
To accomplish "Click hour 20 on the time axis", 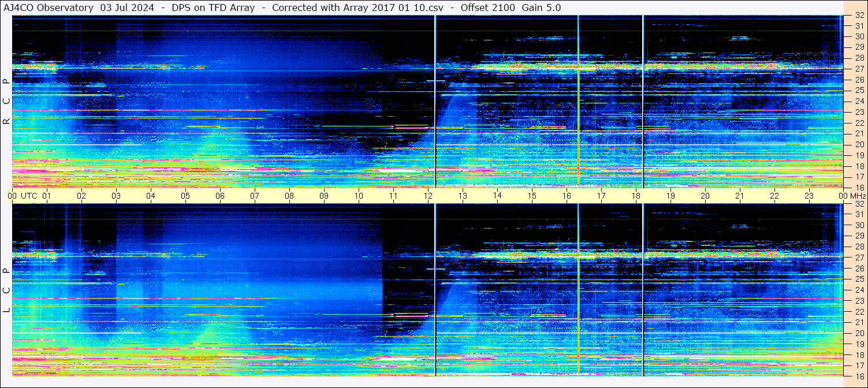I will 705,196.
